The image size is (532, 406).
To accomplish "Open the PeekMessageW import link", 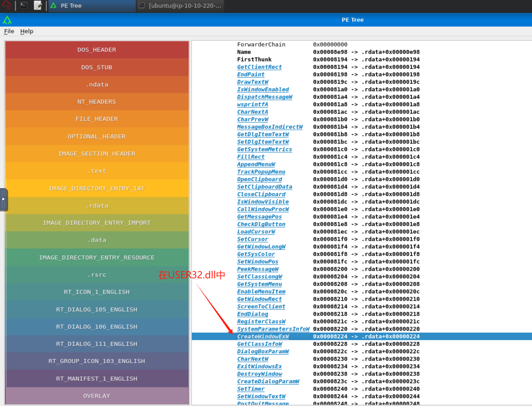I will 258,269.
